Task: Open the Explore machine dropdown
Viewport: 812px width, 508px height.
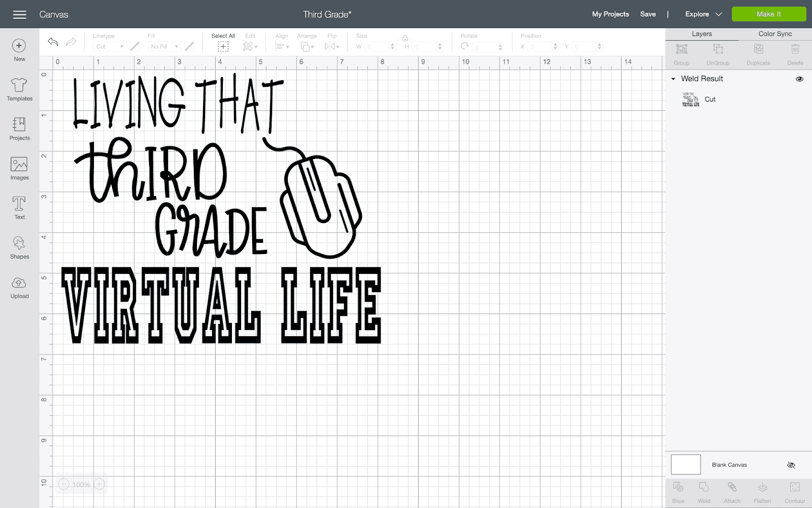Action: [703, 14]
